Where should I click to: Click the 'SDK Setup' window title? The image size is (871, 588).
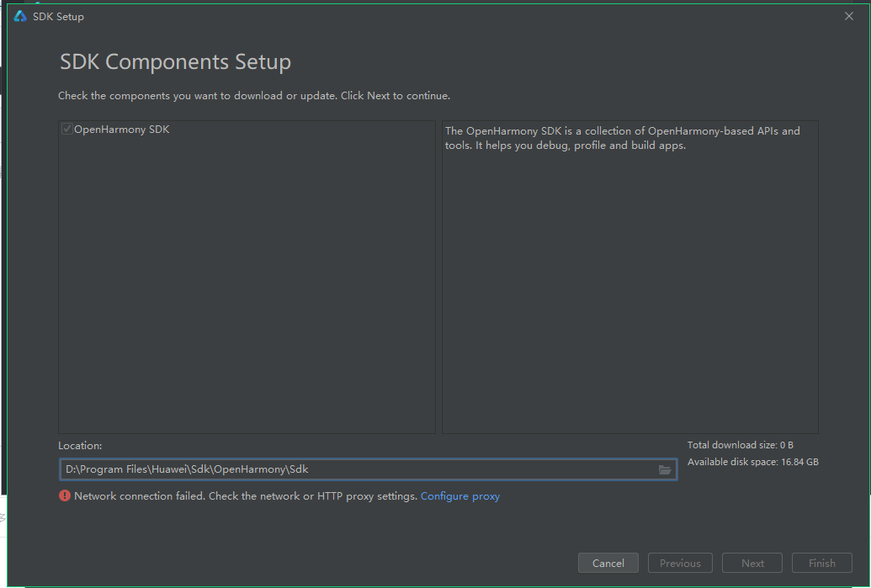coord(58,17)
